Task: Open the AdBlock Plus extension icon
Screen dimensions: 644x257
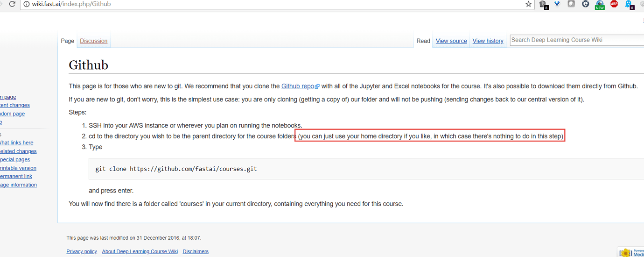Action: (x=614, y=4)
